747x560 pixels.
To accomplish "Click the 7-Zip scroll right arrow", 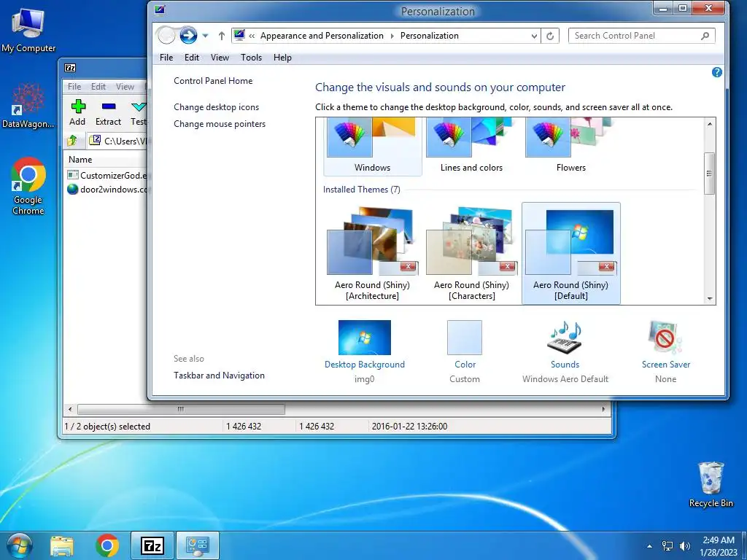I will 603,409.
